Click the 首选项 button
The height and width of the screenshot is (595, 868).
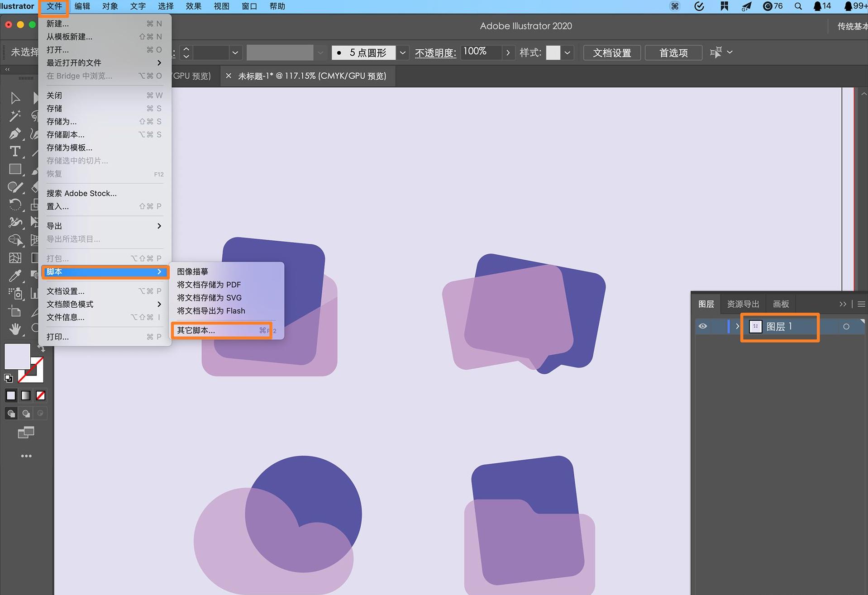(673, 52)
